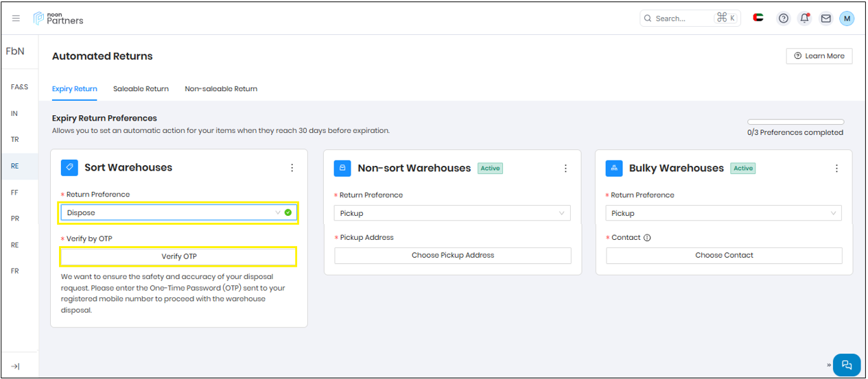Click the Verify OTP button
868x379 pixels.
[178, 256]
